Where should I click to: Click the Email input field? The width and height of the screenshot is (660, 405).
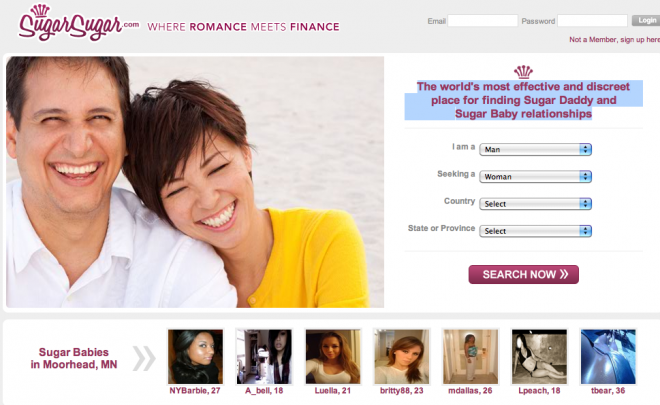tap(482, 21)
